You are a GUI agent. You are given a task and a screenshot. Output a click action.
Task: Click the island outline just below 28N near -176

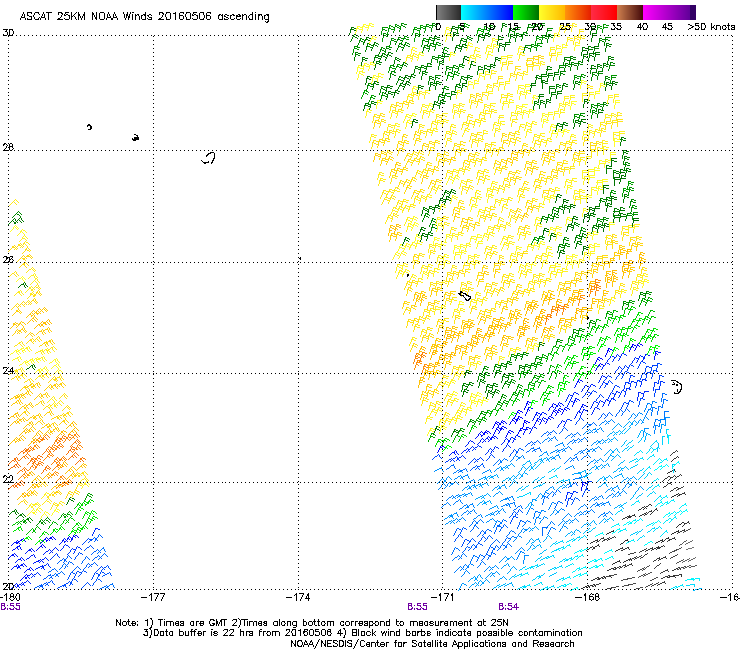208,158
